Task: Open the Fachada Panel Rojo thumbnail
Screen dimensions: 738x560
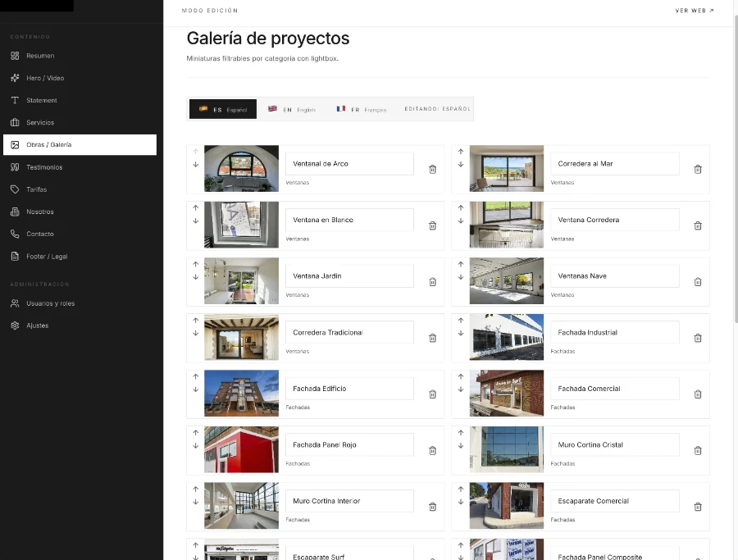Action: [241, 449]
